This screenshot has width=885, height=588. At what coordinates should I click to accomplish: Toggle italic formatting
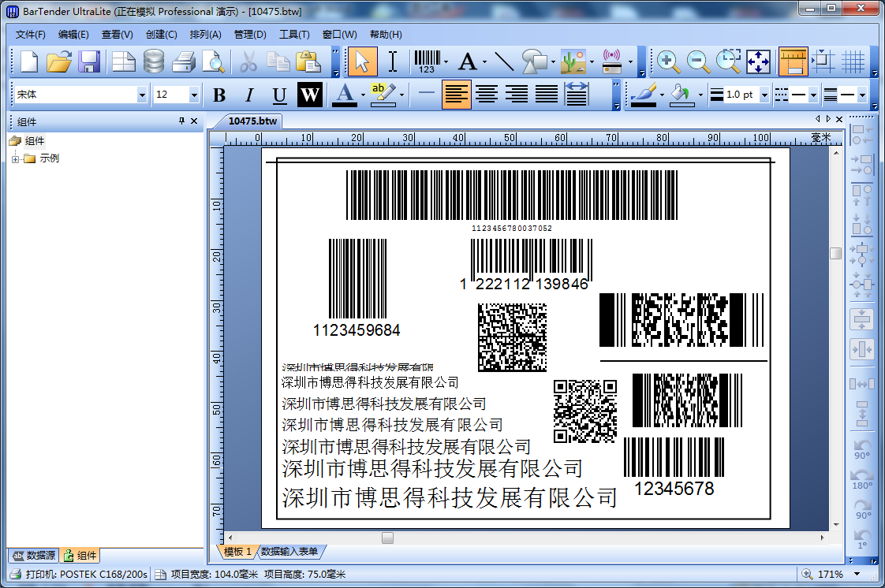(249, 95)
